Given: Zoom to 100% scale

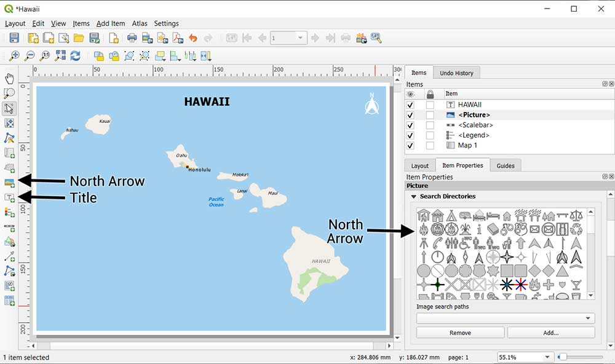Looking at the screenshot, I should [45, 56].
